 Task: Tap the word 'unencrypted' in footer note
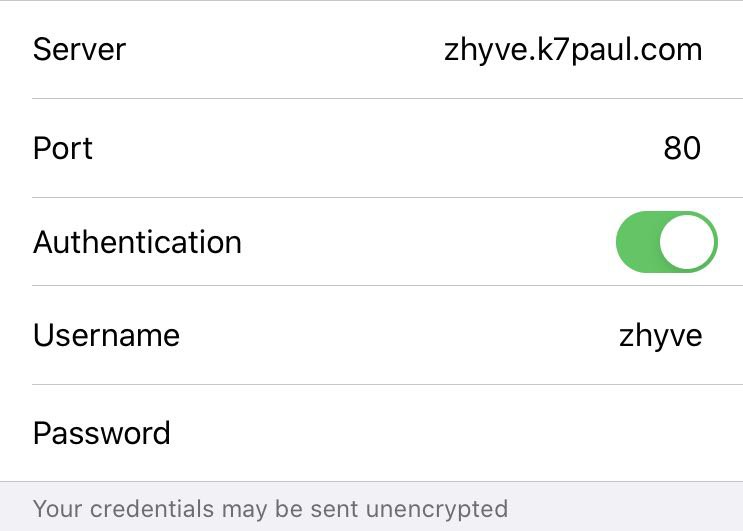point(436,508)
